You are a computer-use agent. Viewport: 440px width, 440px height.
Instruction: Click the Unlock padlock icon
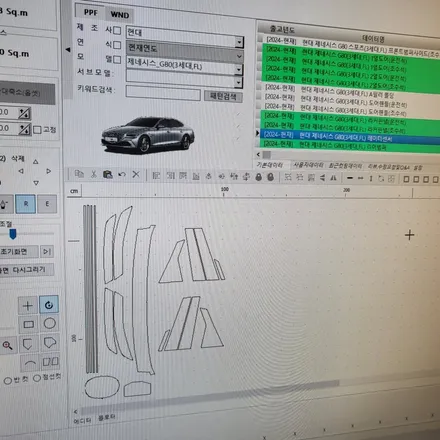[x=271, y=177]
